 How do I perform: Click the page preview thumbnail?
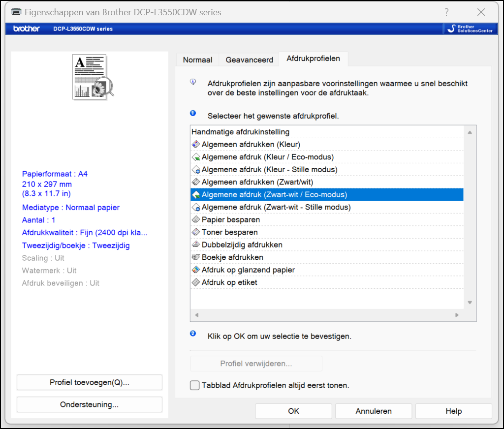[93, 77]
